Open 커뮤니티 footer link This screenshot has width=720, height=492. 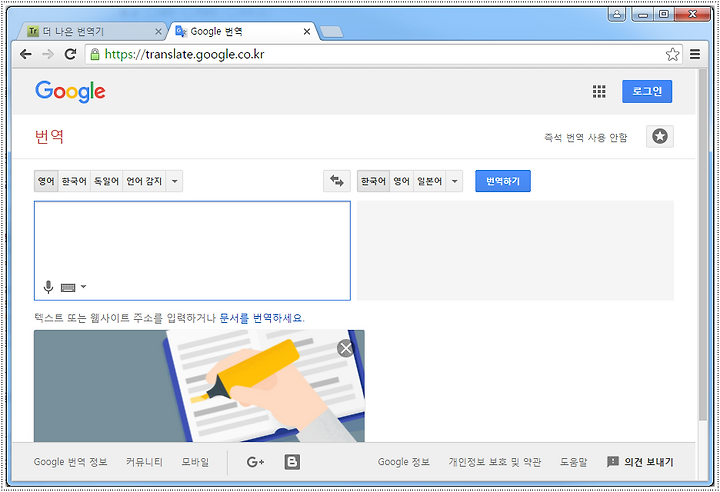click(x=144, y=462)
